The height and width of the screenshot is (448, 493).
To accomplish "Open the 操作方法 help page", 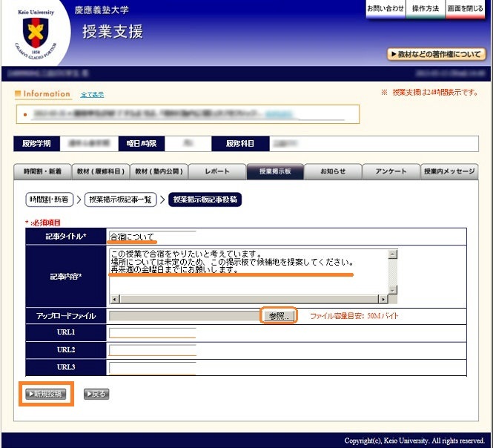I will pos(426,8).
